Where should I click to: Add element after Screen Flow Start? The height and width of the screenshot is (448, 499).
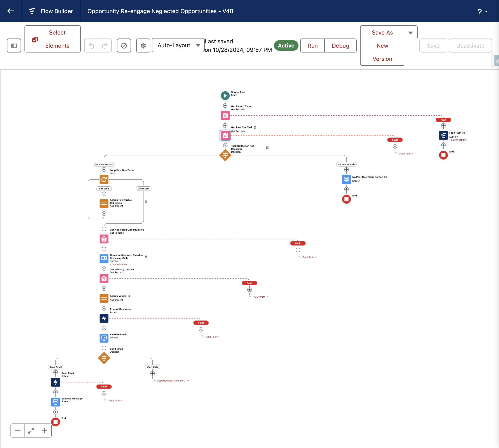tap(225, 106)
